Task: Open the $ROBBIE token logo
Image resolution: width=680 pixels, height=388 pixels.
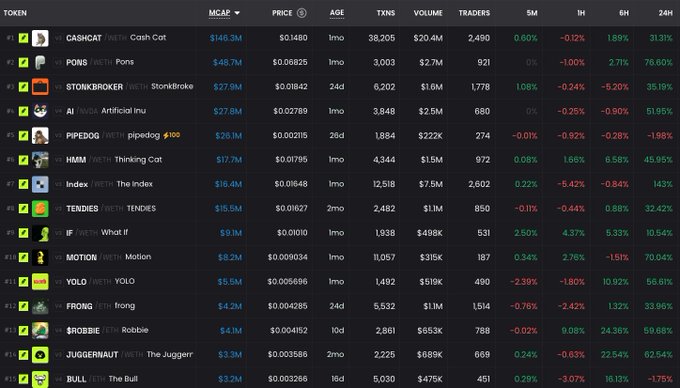Action: pyautogui.click(x=40, y=330)
